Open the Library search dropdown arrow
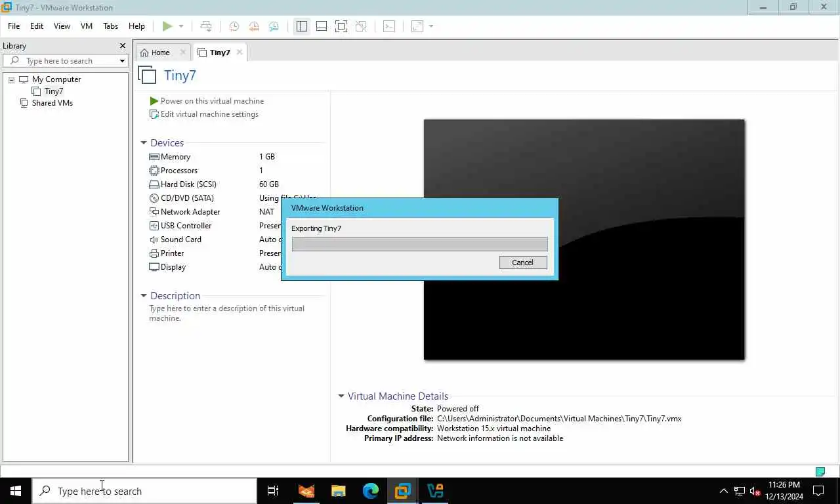Image resolution: width=840 pixels, height=504 pixels. (x=122, y=61)
